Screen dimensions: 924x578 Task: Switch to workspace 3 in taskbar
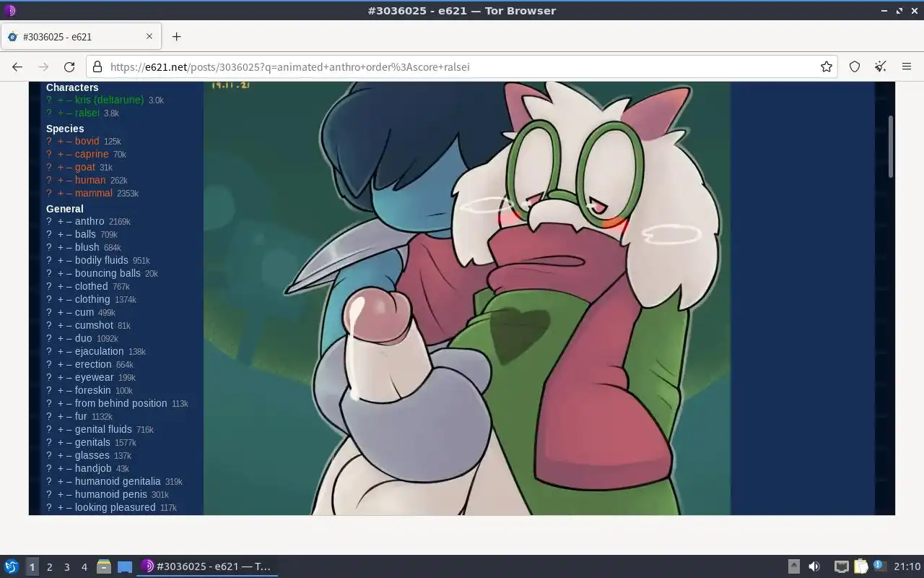66,566
